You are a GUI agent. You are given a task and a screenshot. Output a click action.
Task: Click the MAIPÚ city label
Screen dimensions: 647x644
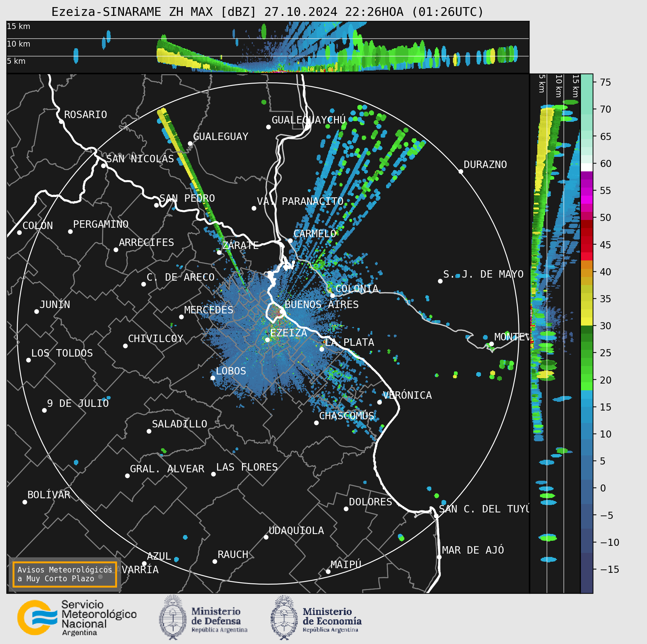point(346,564)
